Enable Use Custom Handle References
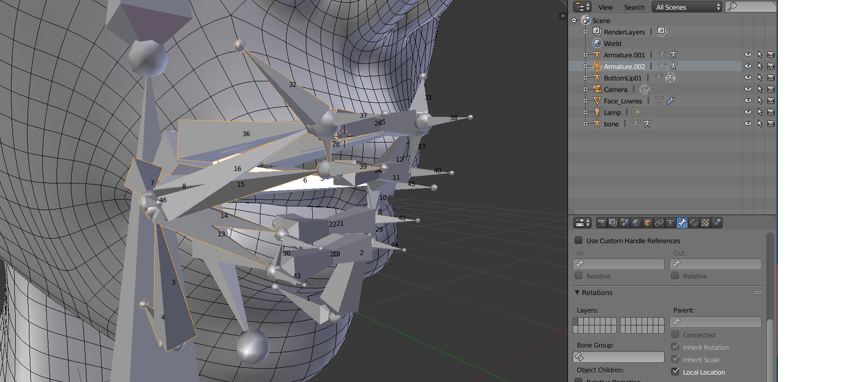 pos(579,240)
